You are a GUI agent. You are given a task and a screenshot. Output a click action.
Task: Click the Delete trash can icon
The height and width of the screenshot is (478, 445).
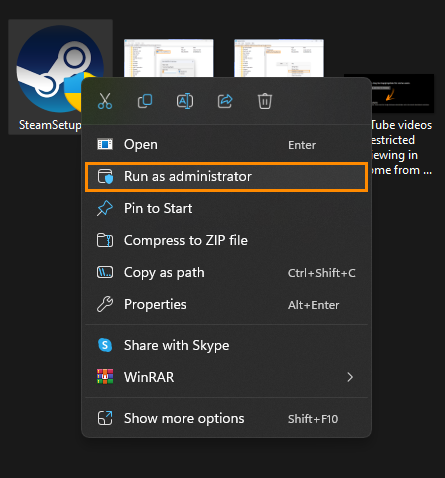tap(265, 101)
